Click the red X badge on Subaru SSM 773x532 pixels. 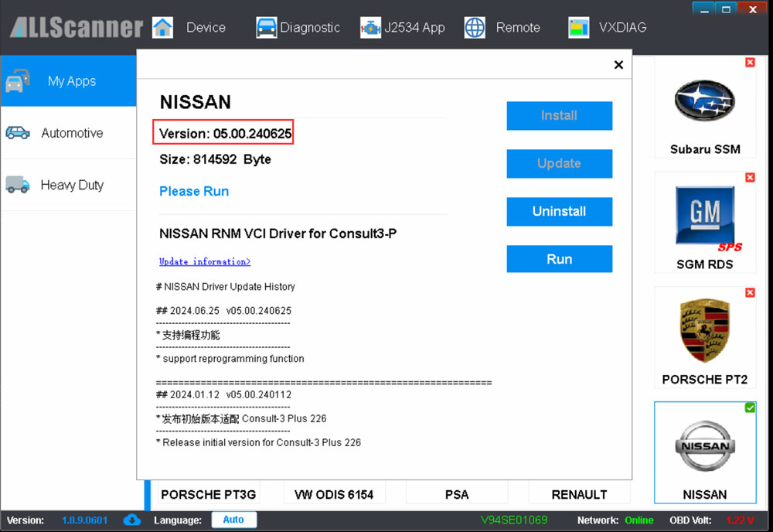[750, 63]
